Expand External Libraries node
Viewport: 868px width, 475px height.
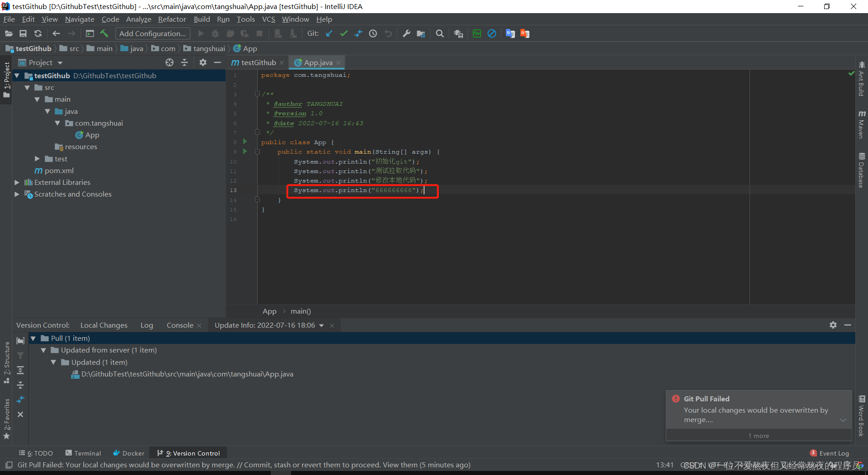[x=17, y=182]
